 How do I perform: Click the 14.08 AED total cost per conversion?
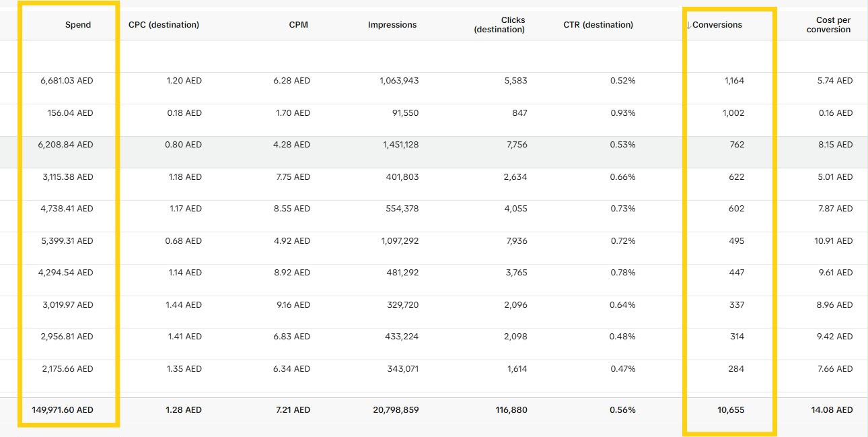[x=832, y=410]
